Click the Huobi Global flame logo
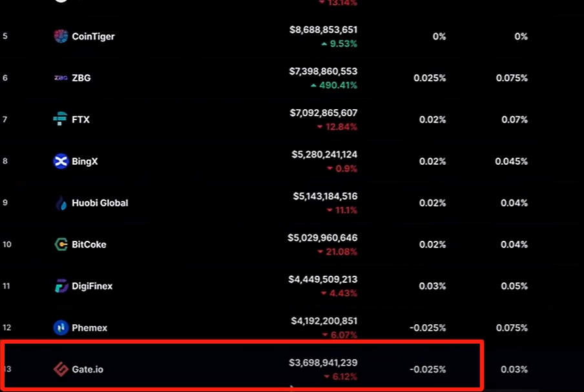This screenshot has height=392, width=584. coord(61,203)
